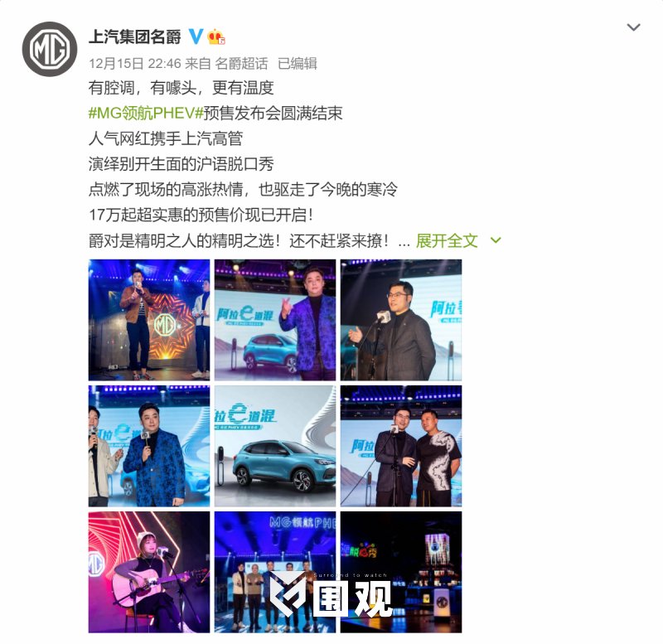
Task: Click the 围观 watermark logo
Action: coord(331,595)
